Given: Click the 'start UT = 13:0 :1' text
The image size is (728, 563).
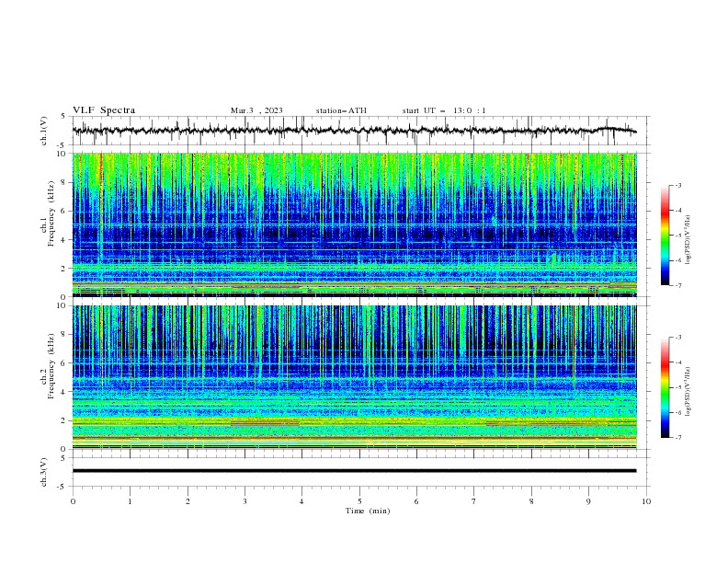Looking at the screenshot, I should (x=444, y=110).
